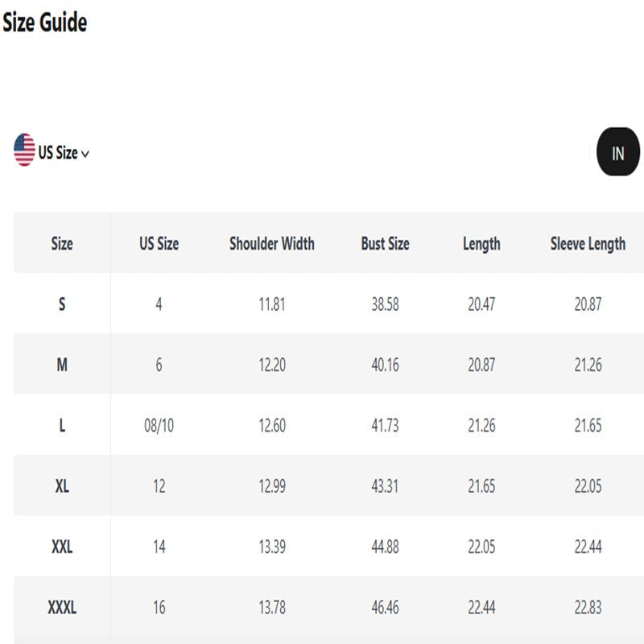Click the Size Guide heading
This screenshot has width=644, height=644.
pos(44,23)
